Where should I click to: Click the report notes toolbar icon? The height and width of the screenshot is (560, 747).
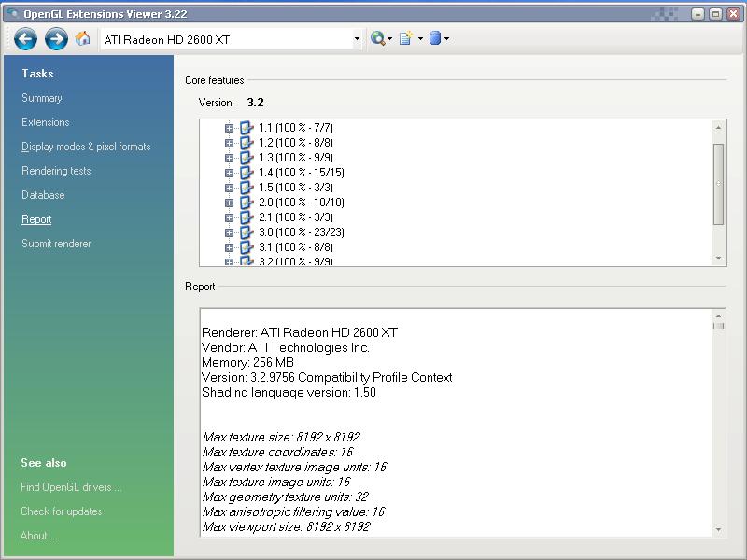click(405, 38)
